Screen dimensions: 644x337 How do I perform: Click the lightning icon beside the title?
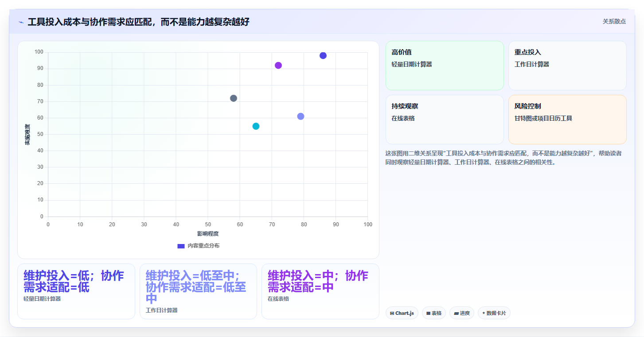[21, 22]
